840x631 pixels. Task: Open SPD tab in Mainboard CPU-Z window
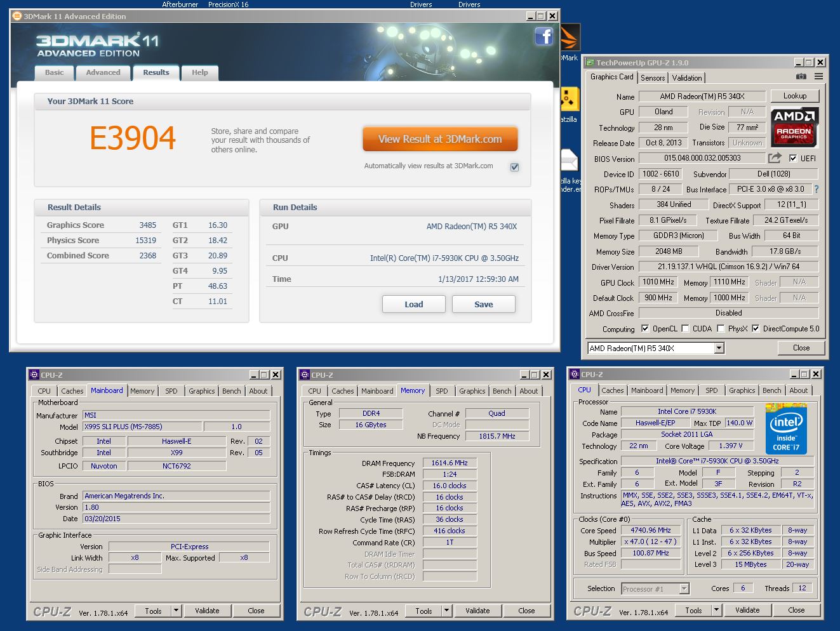(171, 391)
